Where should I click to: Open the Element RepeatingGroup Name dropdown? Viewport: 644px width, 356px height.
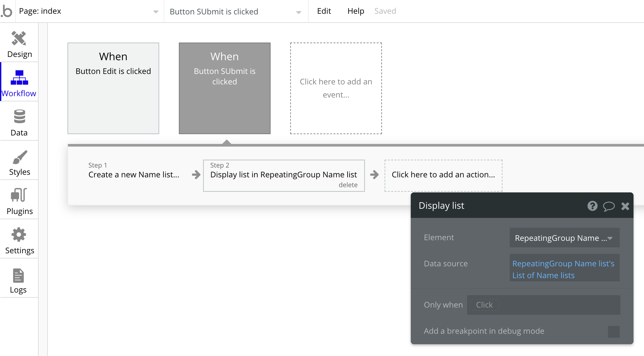tap(564, 238)
